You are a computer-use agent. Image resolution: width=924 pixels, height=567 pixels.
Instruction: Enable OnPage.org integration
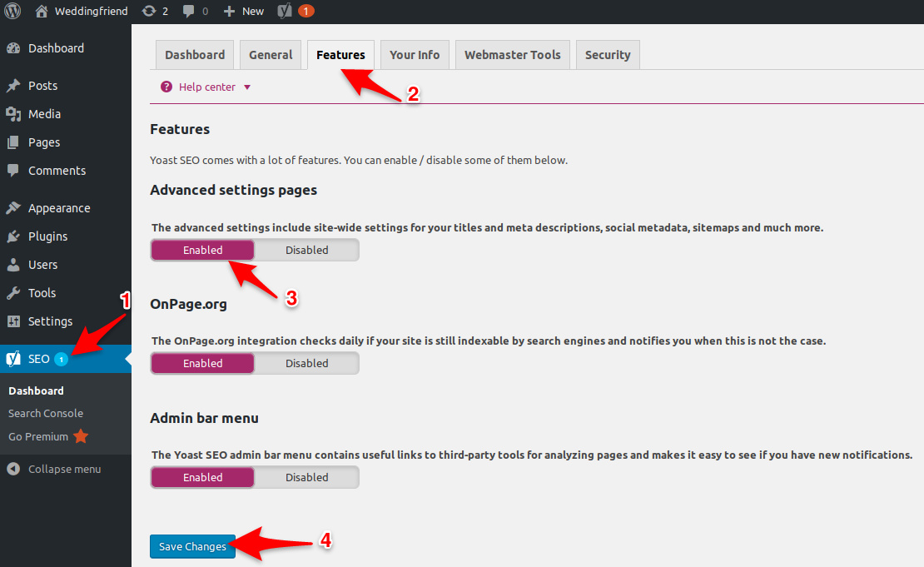click(x=203, y=363)
